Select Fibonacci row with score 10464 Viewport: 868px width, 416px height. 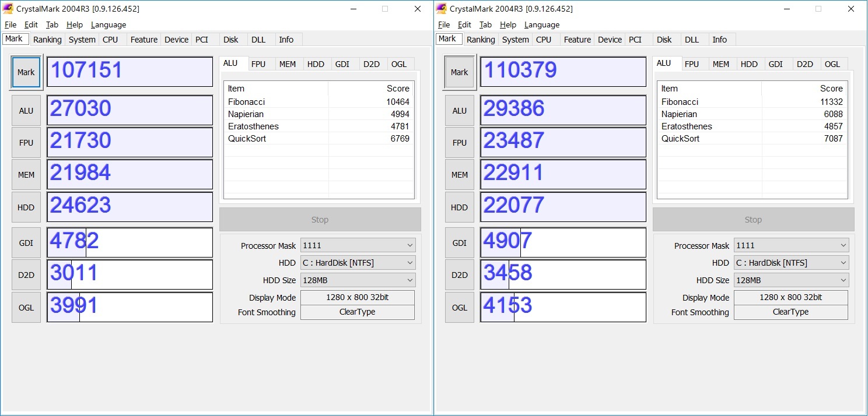(x=318, y=102)
